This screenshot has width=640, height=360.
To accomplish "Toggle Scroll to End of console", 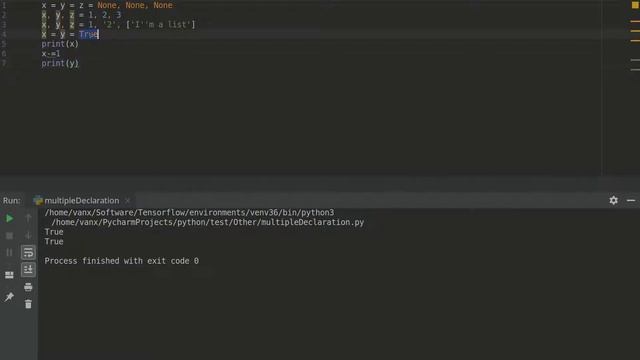I will tap(28, 269).
